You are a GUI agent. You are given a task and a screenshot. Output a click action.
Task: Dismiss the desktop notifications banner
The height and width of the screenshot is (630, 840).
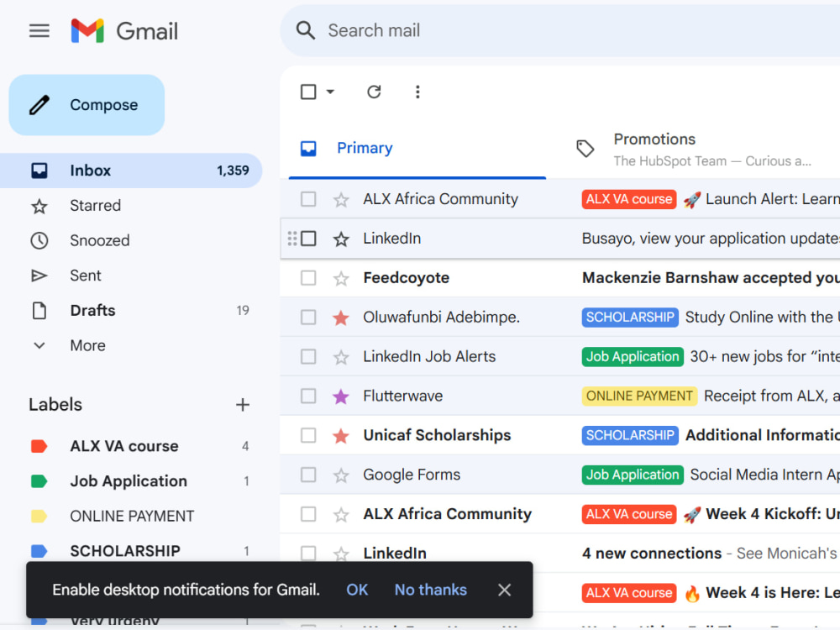pos(504,590)
